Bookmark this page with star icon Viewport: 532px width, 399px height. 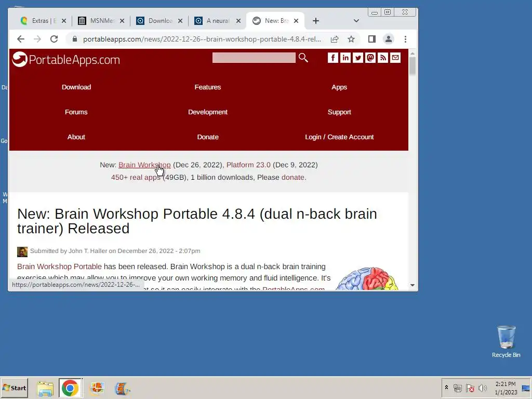tap(351, 39)
